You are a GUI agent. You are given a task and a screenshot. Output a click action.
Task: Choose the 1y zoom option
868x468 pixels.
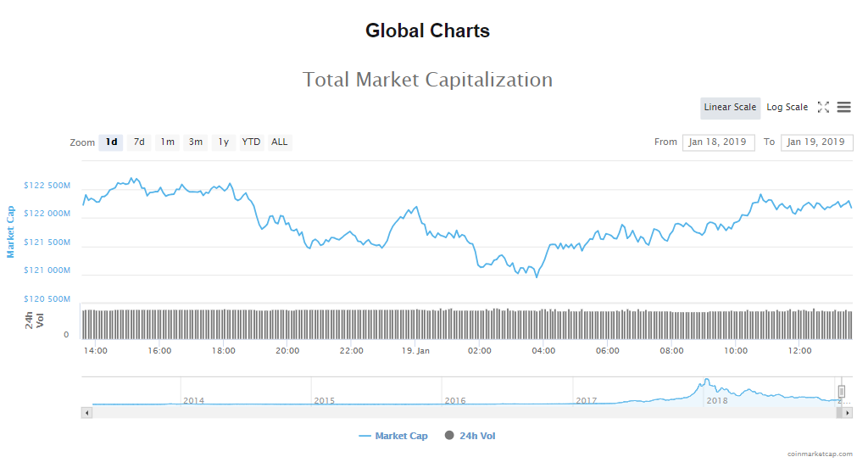(223, 142)
